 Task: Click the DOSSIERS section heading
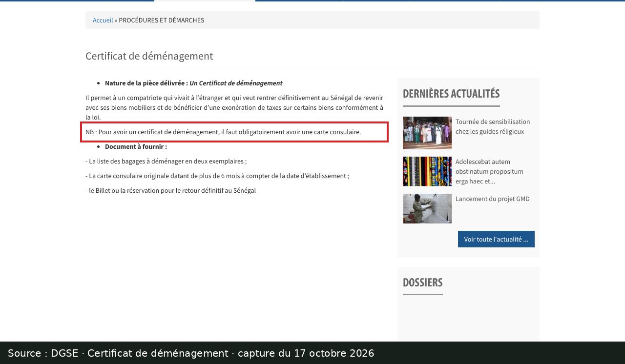tap(423, 282)
